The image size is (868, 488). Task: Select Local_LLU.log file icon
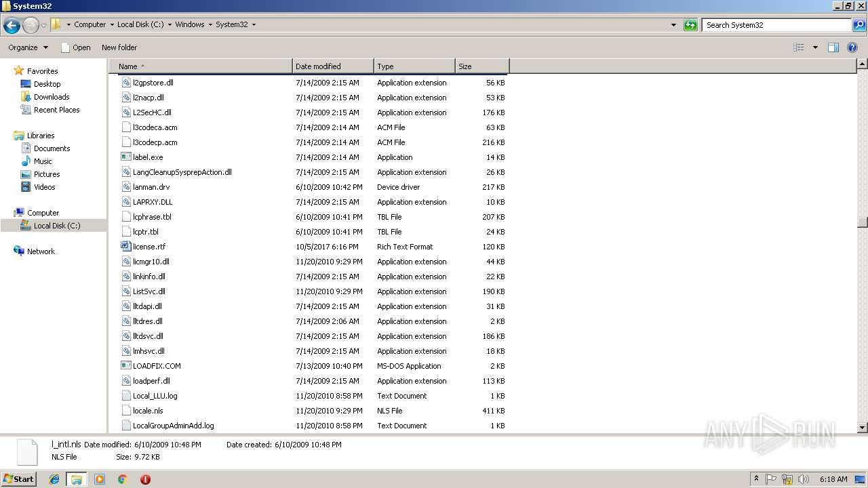126,396
